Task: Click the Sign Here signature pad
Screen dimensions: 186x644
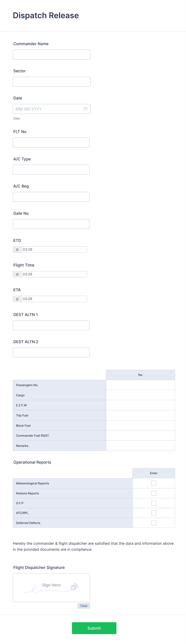Action: pyautogui.click(x=51, y=587)
